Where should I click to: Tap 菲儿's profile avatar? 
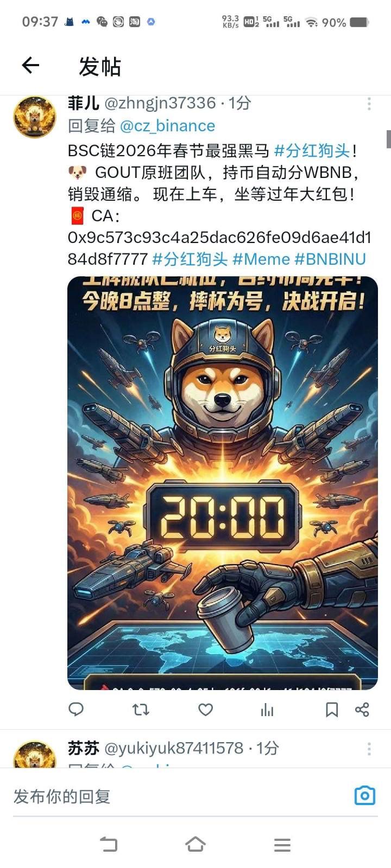[x=35, y=117]
